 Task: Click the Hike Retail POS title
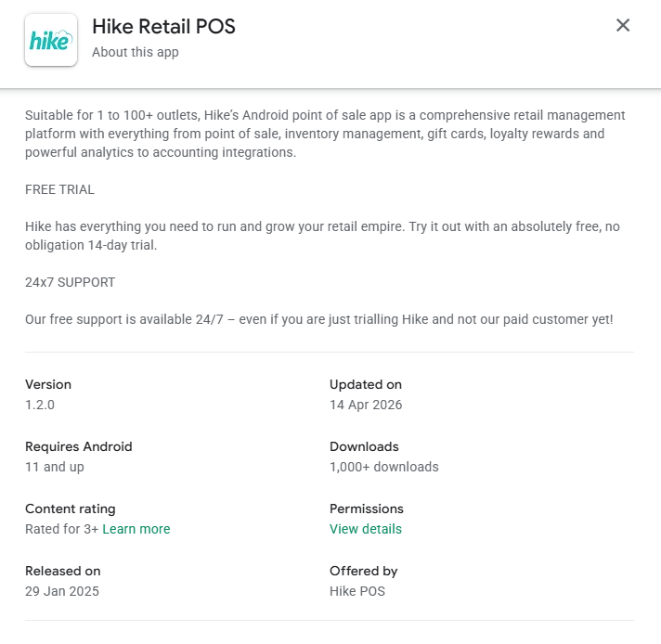coord(163,27)
